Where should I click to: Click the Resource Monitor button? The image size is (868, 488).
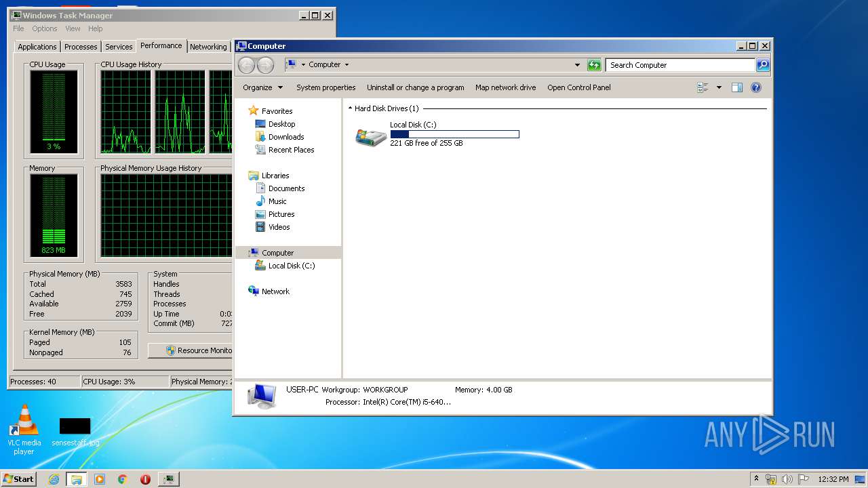tap(191, 350)
